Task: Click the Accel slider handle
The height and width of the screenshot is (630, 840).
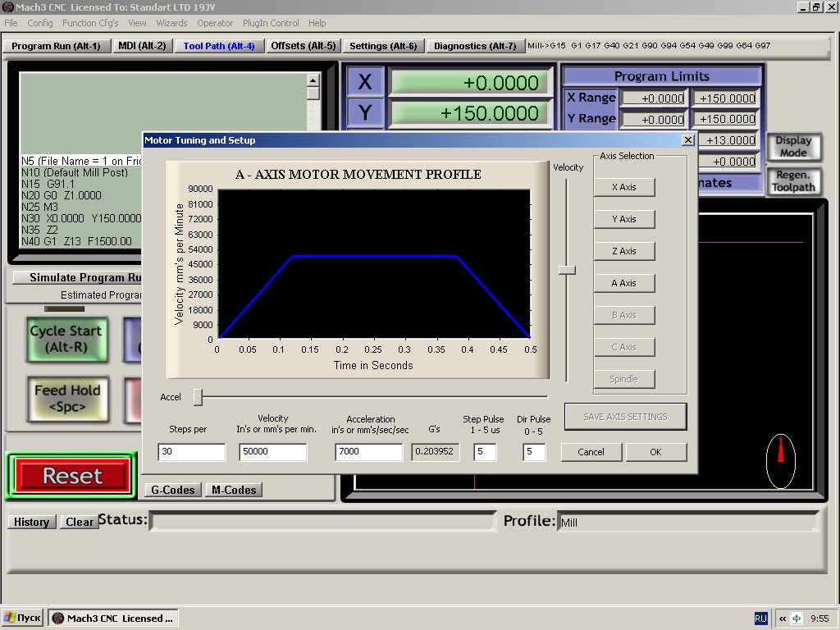Action: (x=198, y=397)
